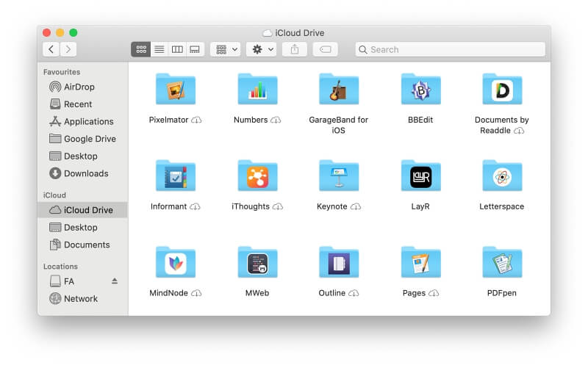The image size is (588, 365).
Task: Open the Pages folder
Action: tap(420, 262)
